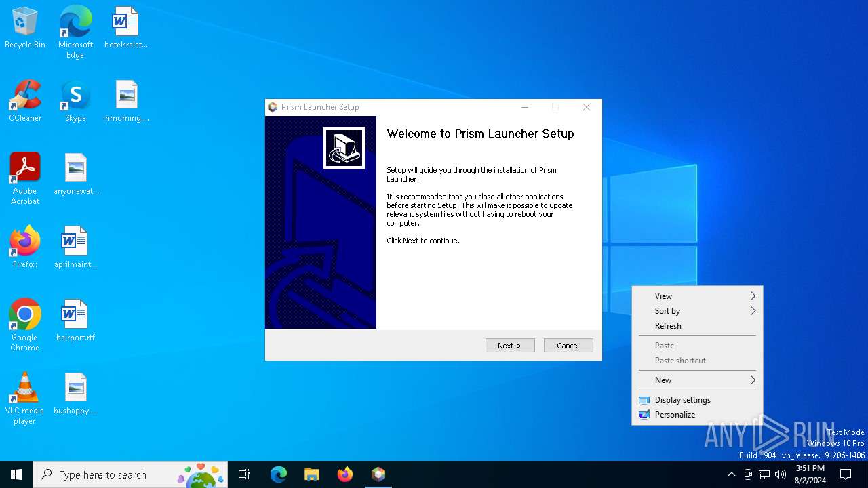Show hidden system tray icons
Screen dimensions: 868x488
click(731, 474)
